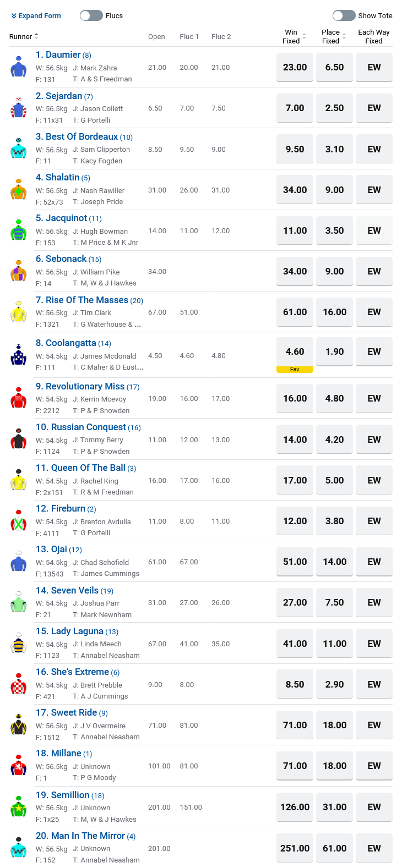Click Daumier's blue jockey silk icon
Viewport: 402px width, 868px height.
click(x=19, y=67)
